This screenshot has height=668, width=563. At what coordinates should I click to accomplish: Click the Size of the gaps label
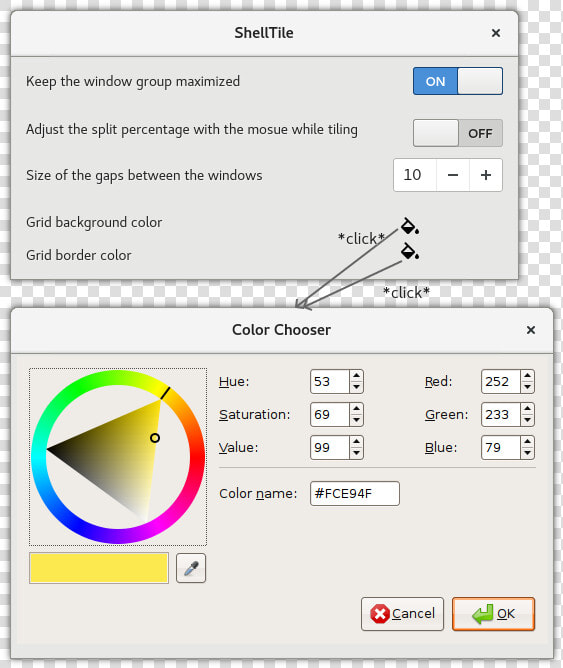click(144, 176)
